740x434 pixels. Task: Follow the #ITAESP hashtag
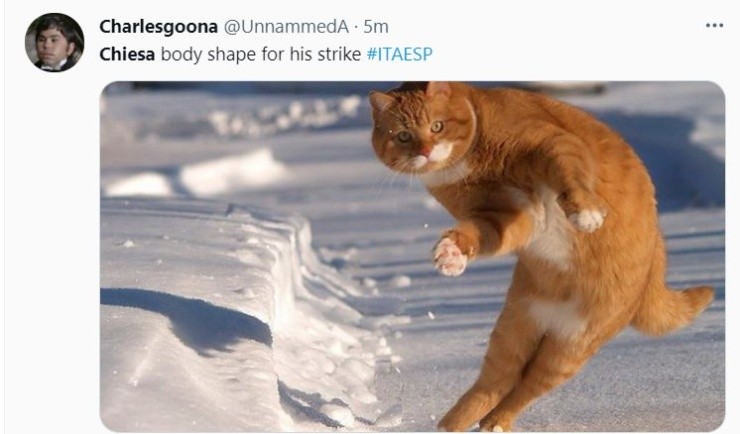(399, 54)
